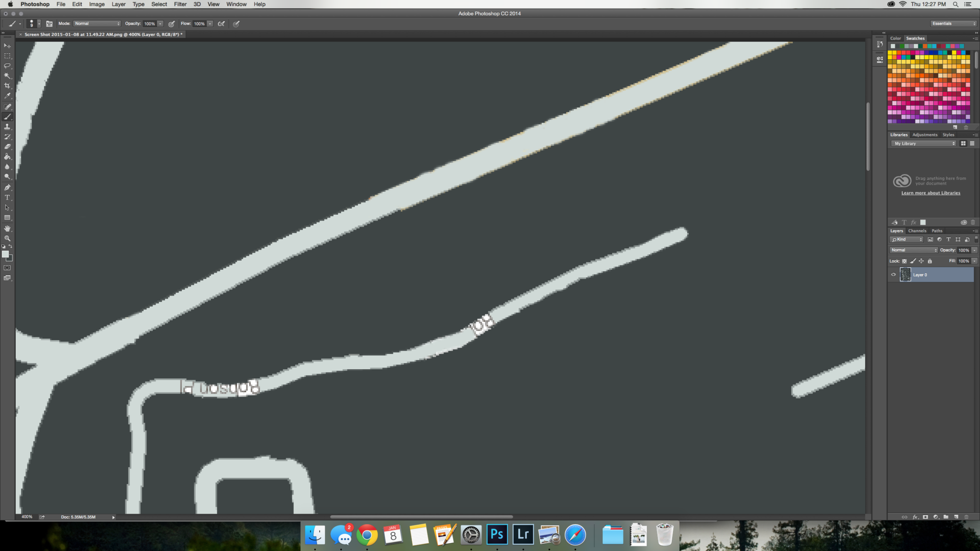Image resolution: width=980 pixels, height=551 pixels.
Task: Hide Layer 0 with eye icon
Action: (x=893, y=275)
